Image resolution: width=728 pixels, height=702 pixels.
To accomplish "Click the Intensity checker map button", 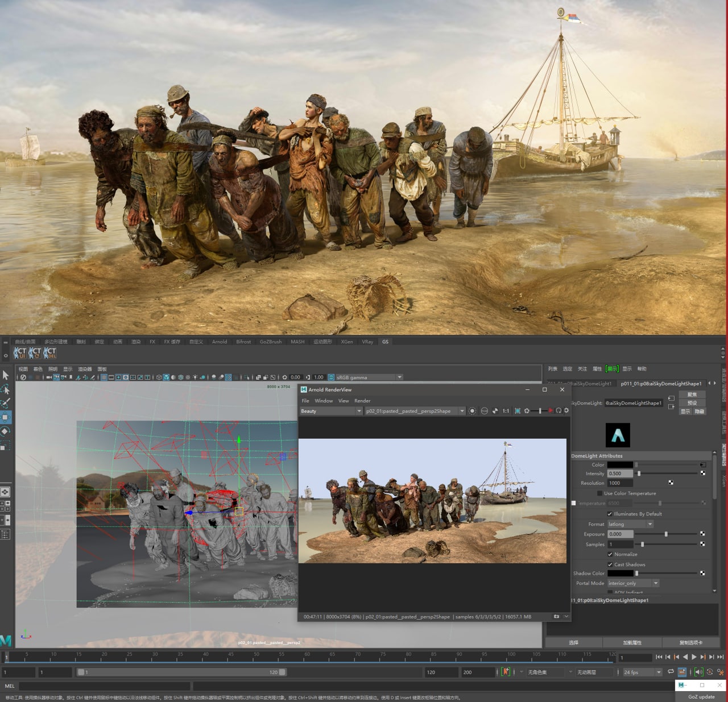I will coord(703,473).
